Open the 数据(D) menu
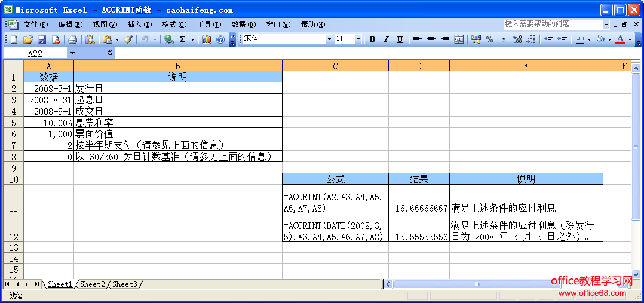This screenshot has width=644, height=303. [x=244, y=25]
